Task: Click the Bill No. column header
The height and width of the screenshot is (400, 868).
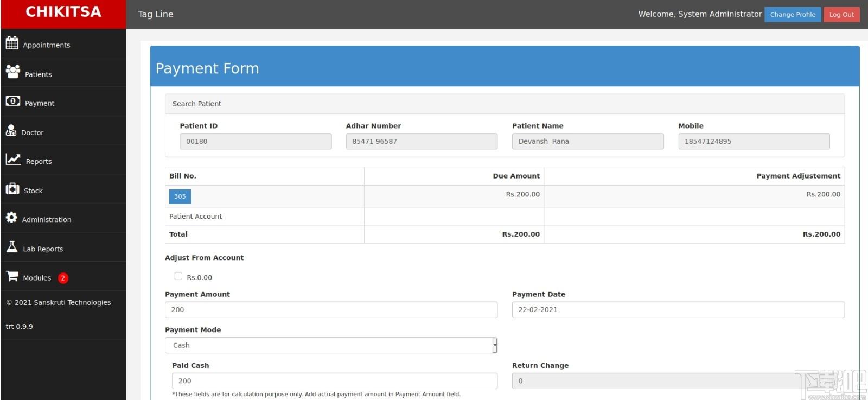Action: 183,176
